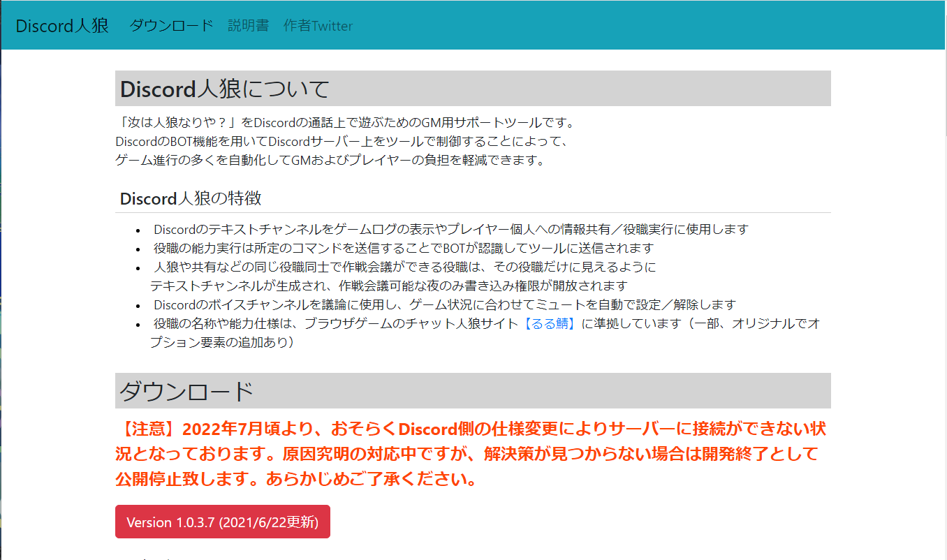The height and width of the screenshot is (560, 947).
Task: Click the intro line starting 'DiscordのBOT機能'
Action: (x=342, y=142)
